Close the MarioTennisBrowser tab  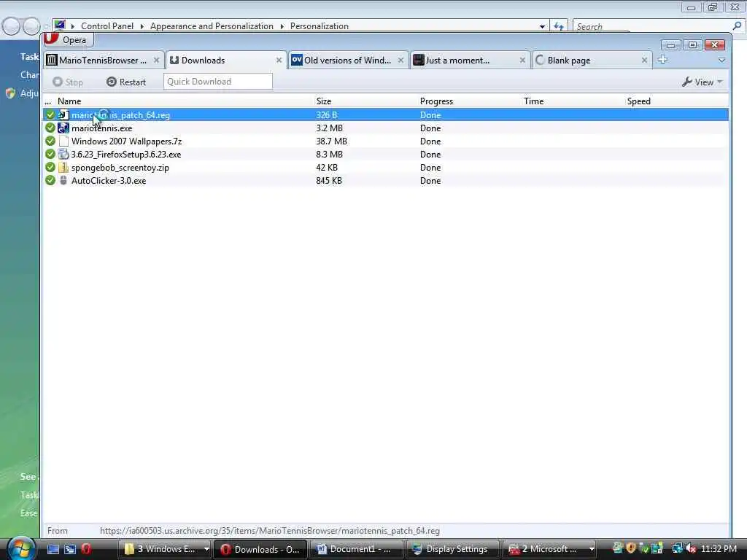156,61
